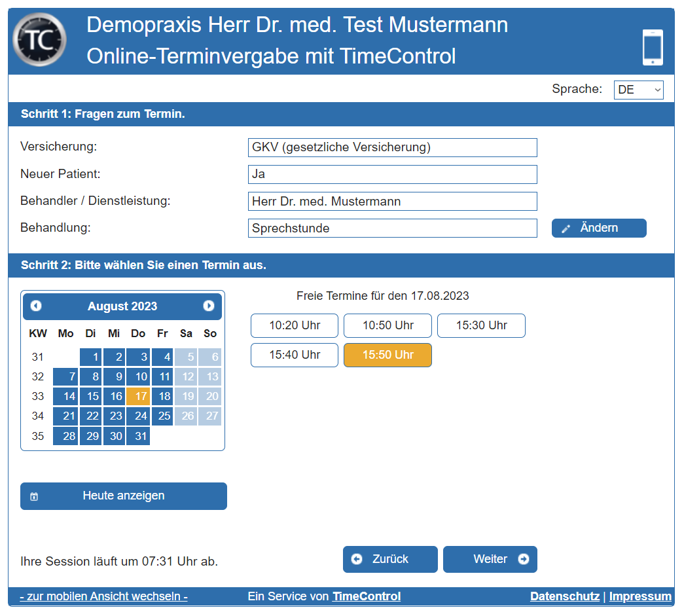Click the pencil icon on the Ändern button
The width and height of the screenshot is (684, 616).
566,228
